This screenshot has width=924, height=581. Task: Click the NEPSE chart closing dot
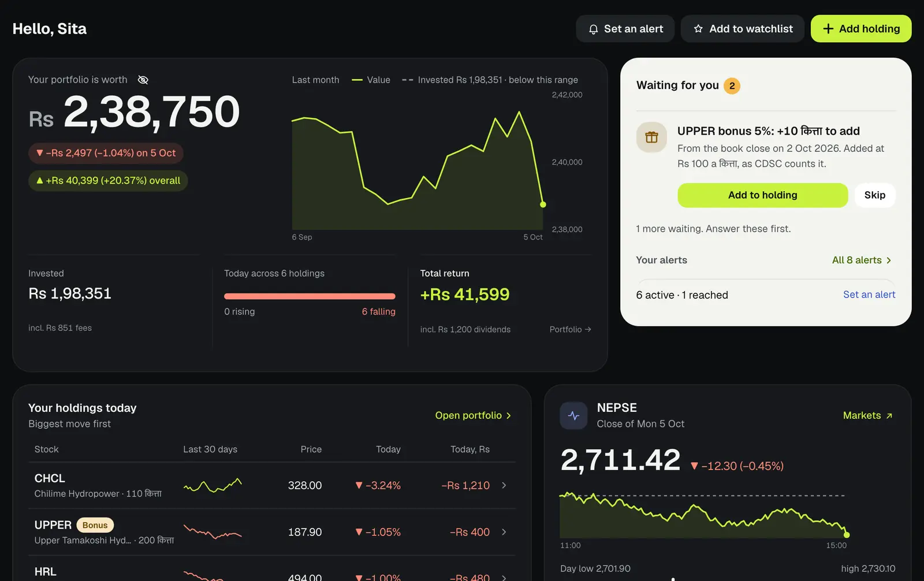click(x=847, y=535)
